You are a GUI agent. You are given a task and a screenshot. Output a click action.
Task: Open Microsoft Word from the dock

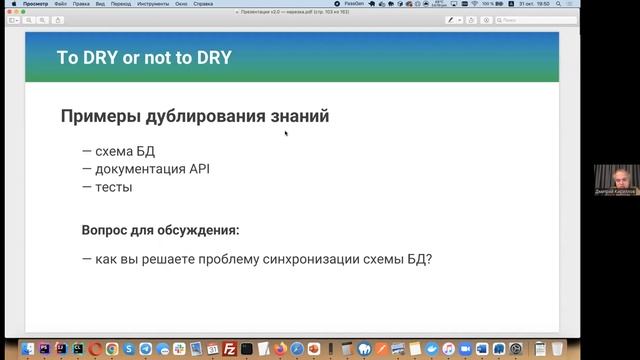click(x=482, y=349)
